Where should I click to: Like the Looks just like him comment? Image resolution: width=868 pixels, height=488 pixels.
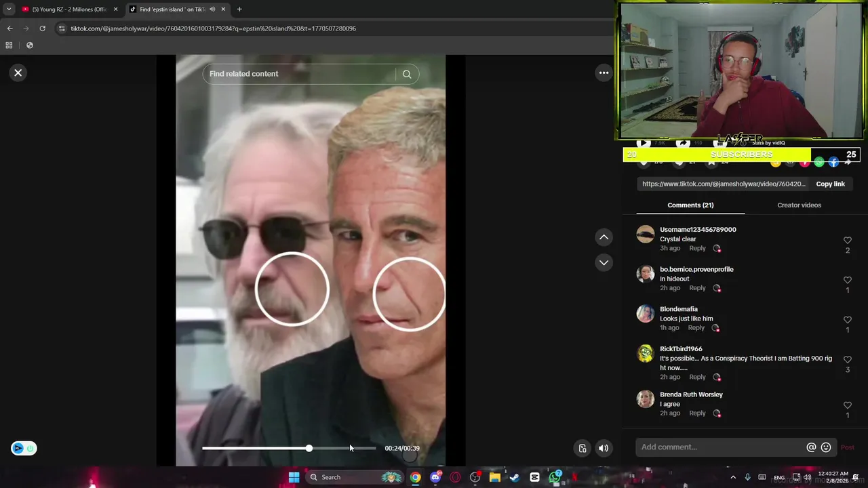coord(847,320)
